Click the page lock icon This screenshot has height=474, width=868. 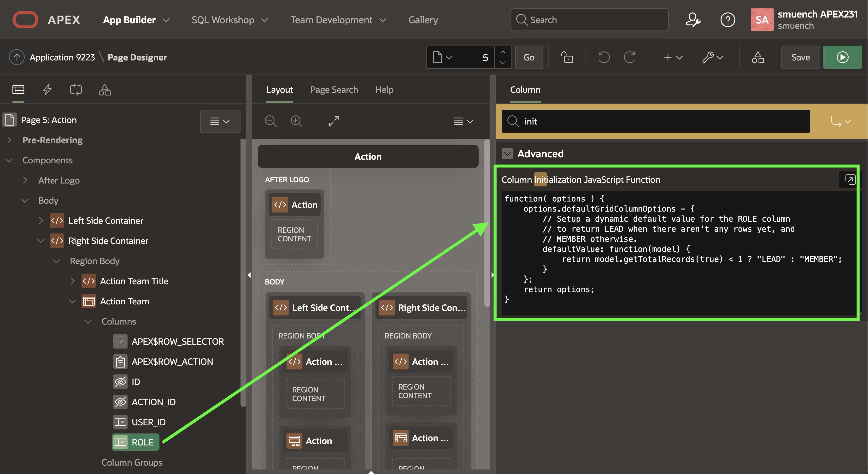[567, 57]
